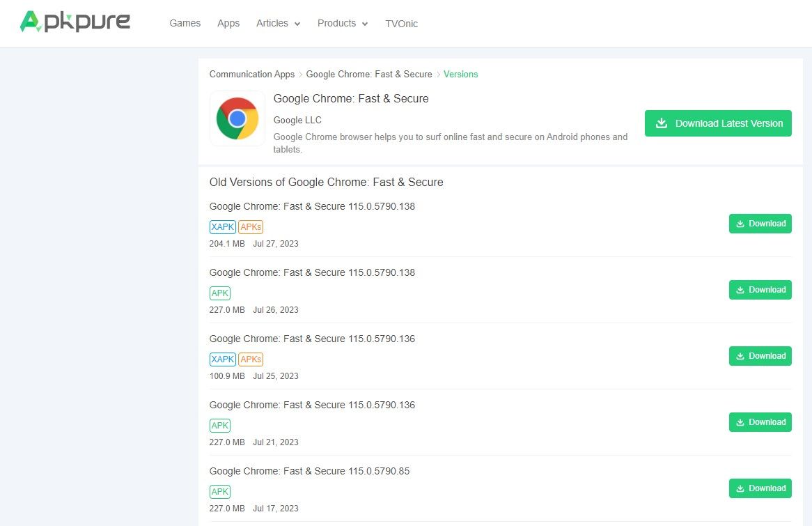Click the XAPK badge under version 115.0.5790.138
The image size is (812, 526).
point(222,226)
